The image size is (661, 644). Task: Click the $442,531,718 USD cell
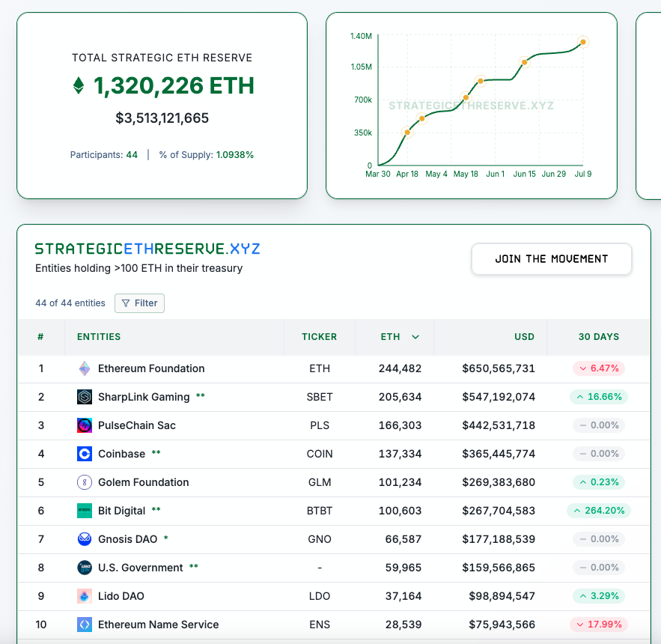pos(499,425)
